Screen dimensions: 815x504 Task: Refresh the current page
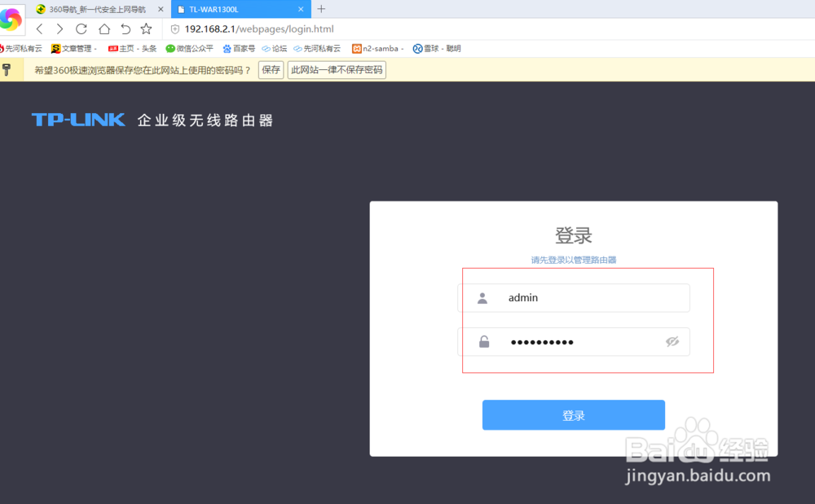[x=81, y=28]
